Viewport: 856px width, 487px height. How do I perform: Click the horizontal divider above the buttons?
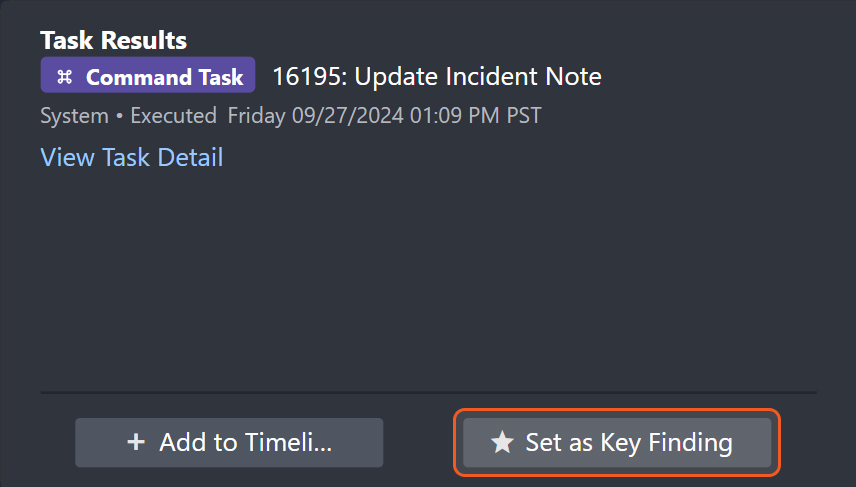[428, 392]
